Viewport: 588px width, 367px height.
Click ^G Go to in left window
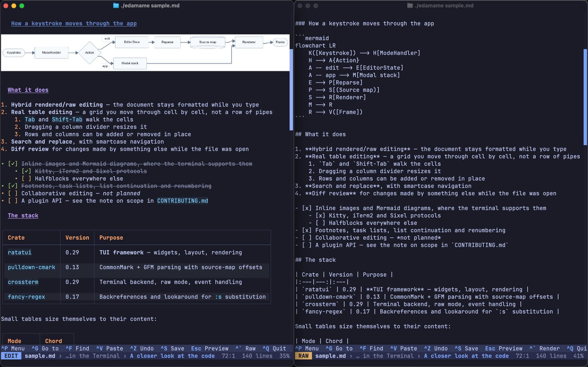click(45, 349)
